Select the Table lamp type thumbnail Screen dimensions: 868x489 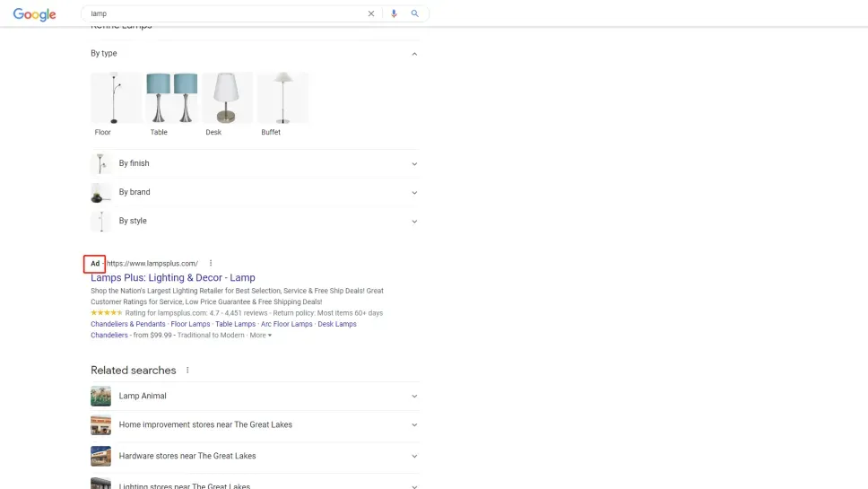[171, 99]
